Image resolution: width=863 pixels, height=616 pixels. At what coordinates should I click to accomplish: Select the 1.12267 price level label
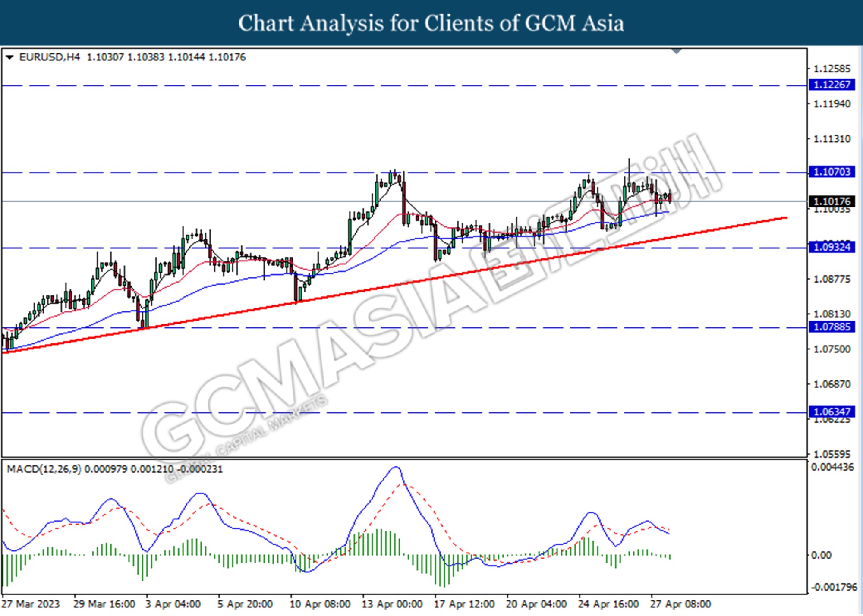(832, 85)
